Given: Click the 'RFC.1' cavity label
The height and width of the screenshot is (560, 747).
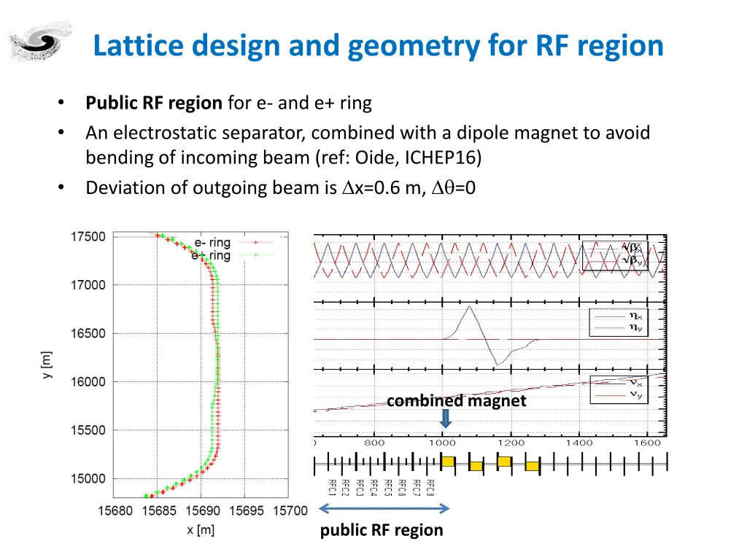Looking at the screenshot, I should 332,488.
